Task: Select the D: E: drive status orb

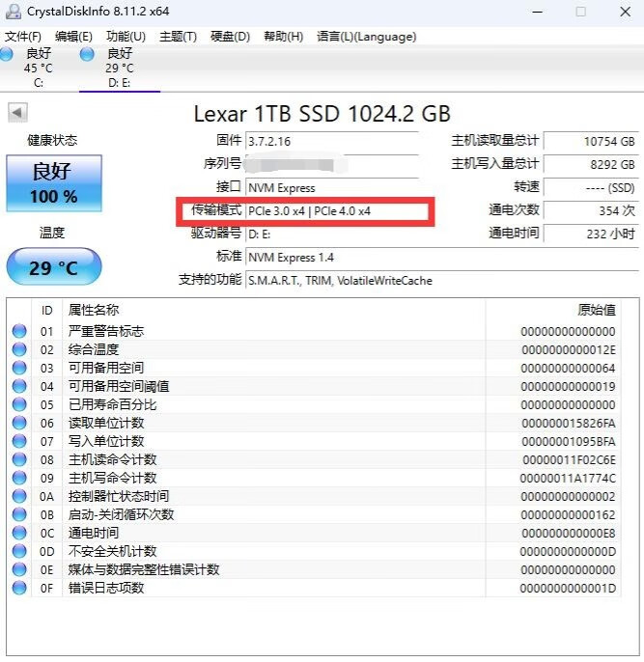Action: [x=88, y=55]
